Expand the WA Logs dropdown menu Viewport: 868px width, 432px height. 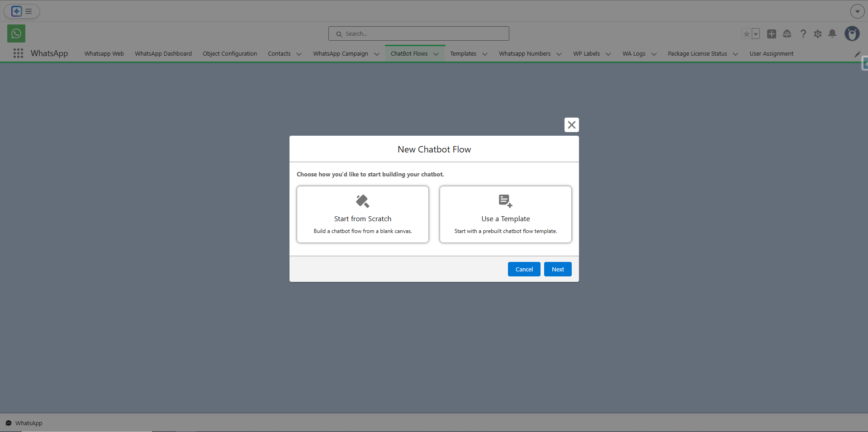[654, 54]
